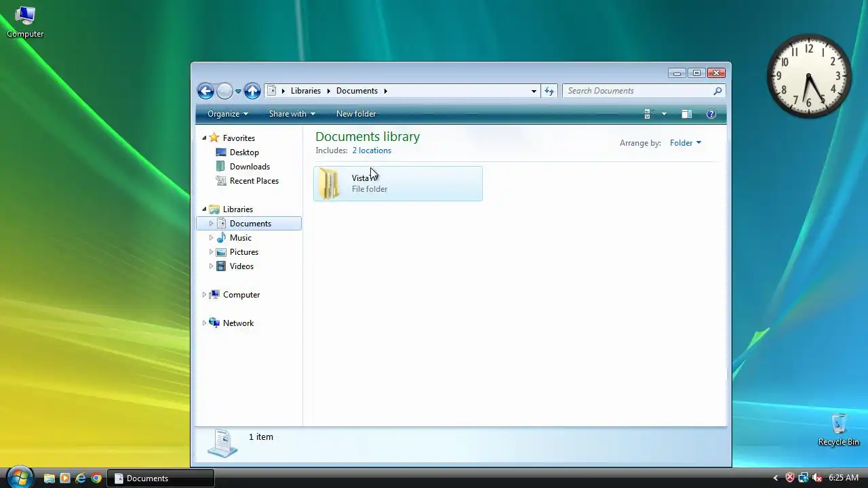Open the 2 locations link
Screen dimensions: 868x488
[x=372, y=150]
